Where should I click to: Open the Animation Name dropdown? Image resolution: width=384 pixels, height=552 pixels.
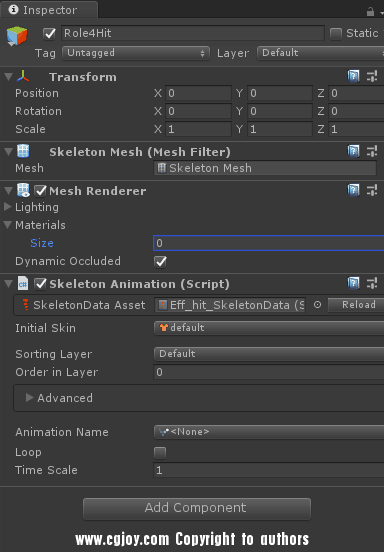tap(269, 432)
